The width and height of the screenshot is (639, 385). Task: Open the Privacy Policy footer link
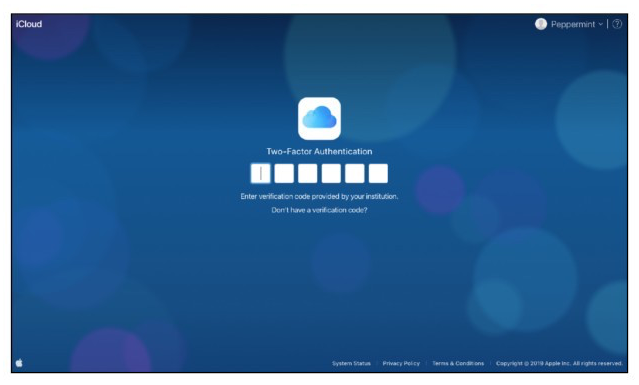401,363
